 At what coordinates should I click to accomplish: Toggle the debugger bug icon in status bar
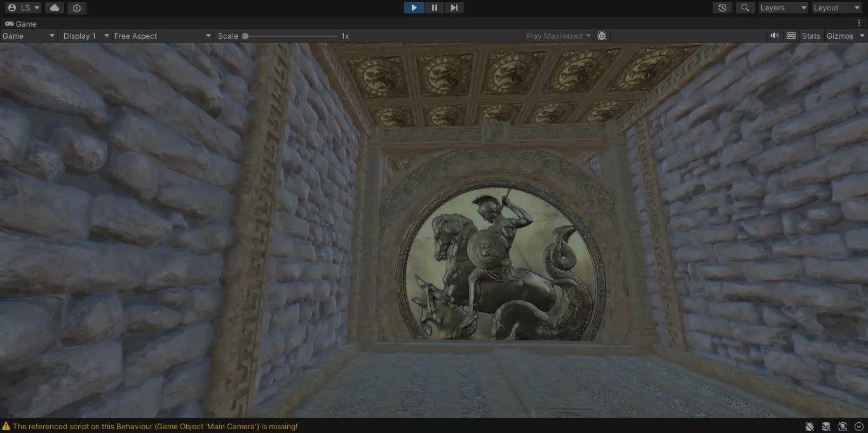[x=810, y=427]
